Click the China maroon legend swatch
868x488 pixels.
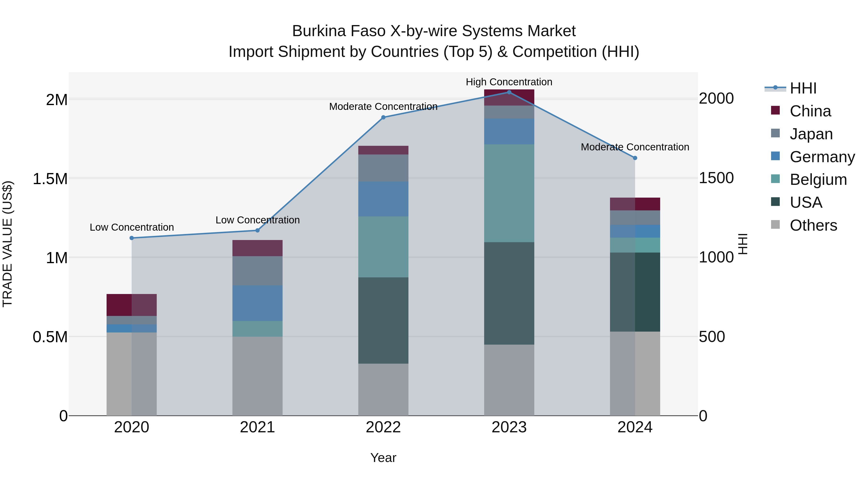click(775, 110)
